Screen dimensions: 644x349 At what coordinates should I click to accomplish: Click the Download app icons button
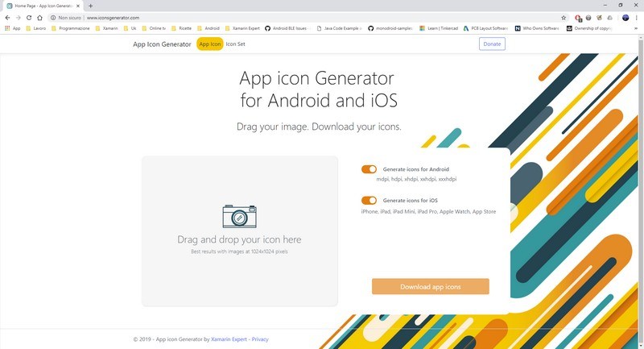point(431,286)
